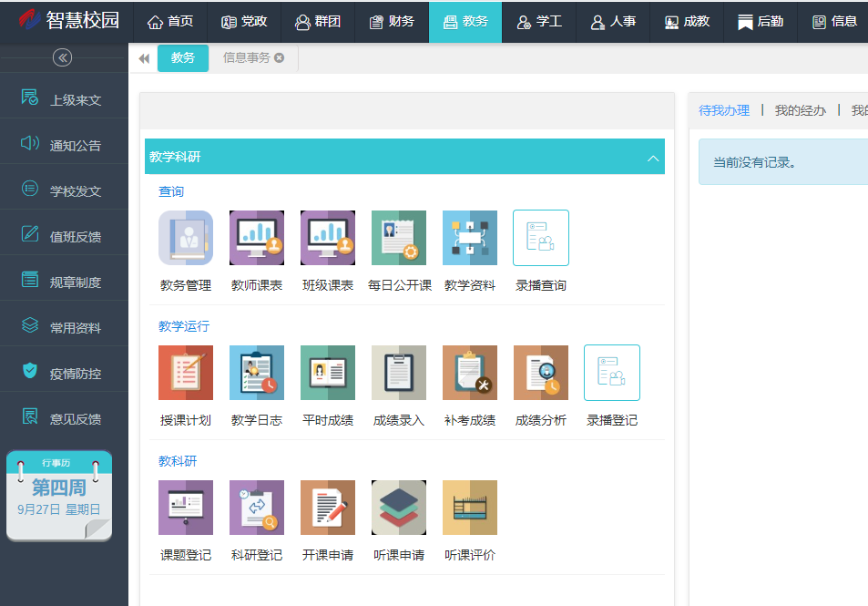Select the 待我办理 tab

click(x=724, y=110)
